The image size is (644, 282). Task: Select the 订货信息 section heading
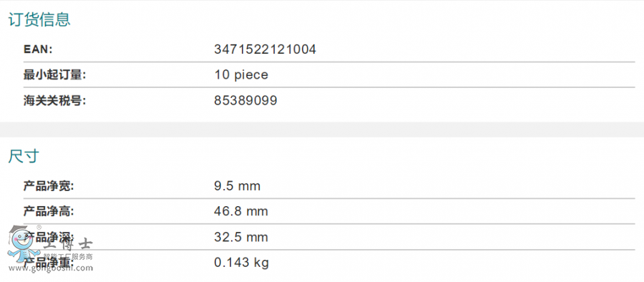(39, 20)
